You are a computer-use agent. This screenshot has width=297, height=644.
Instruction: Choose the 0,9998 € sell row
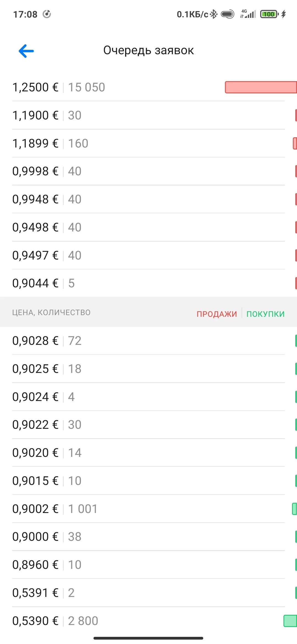(148, 171)
